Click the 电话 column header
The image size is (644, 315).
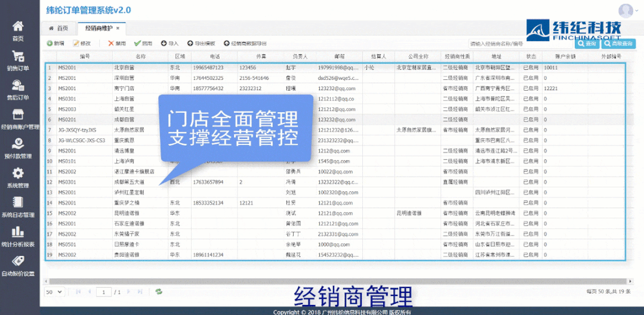214,57
